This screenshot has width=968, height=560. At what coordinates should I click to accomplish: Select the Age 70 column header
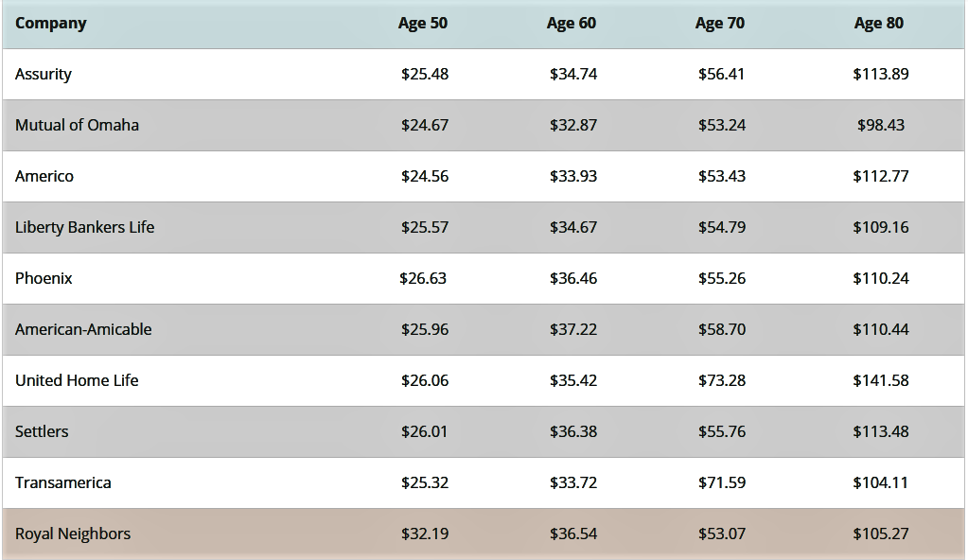click(x=720, y=24)
